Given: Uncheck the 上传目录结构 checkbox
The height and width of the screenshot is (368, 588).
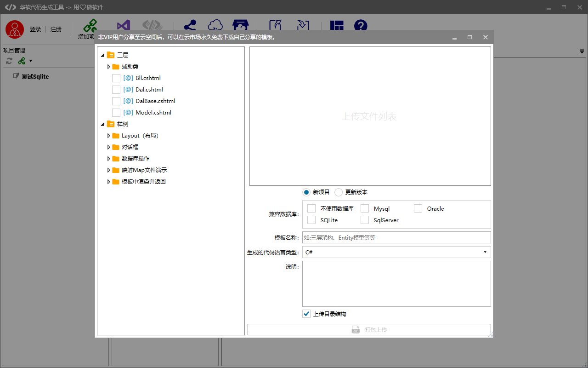Looking at the screenshot, I should (306, 314).
